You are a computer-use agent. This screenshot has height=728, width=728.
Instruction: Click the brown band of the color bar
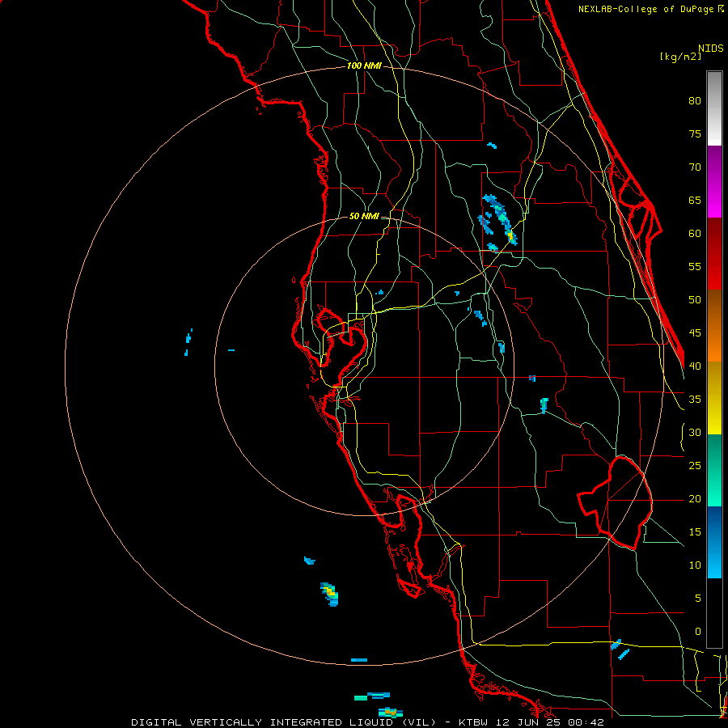click(714, 325)
